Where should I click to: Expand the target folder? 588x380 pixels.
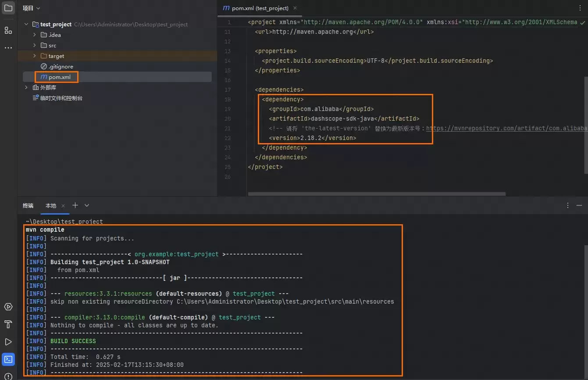[35, 56]
